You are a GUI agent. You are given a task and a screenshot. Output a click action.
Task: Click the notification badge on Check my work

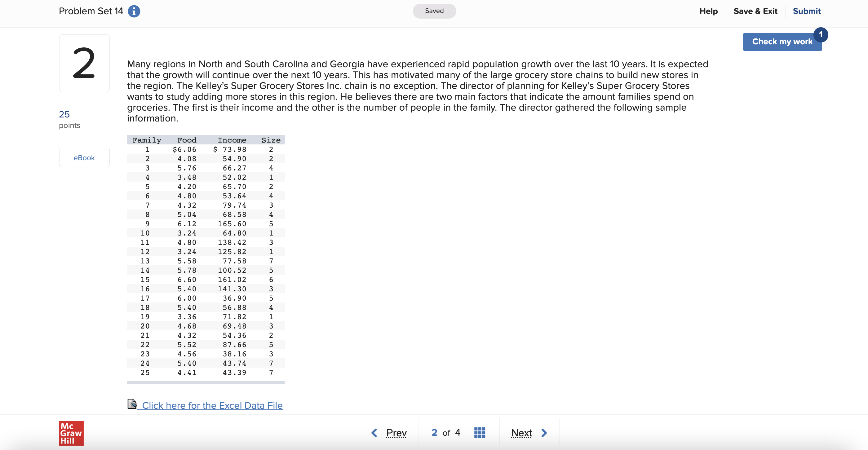tap(821, 34)
